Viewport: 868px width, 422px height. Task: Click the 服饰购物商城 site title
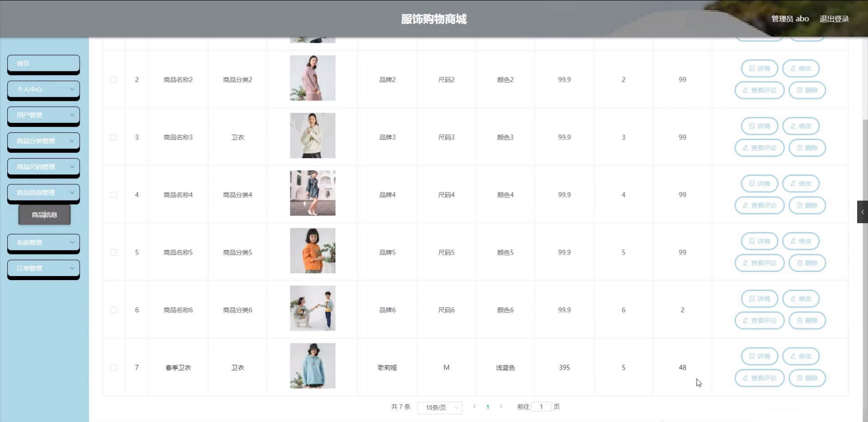(434, 19)
